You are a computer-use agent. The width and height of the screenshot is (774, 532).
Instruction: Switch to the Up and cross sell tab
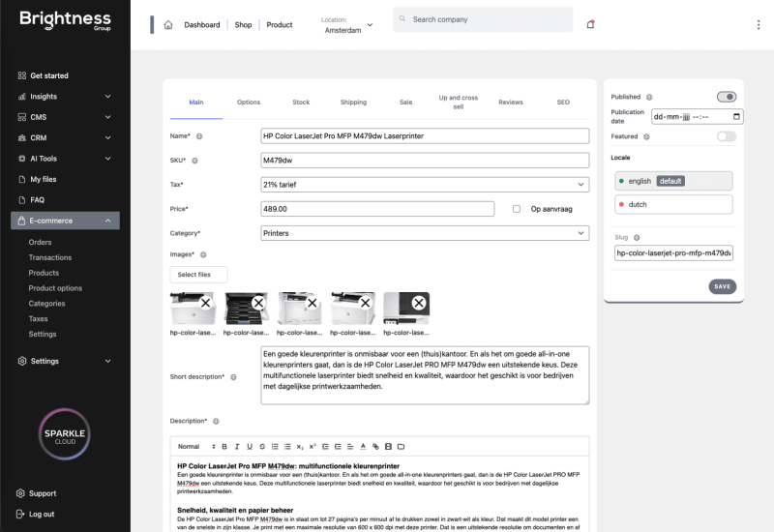[x=458, y=103]
